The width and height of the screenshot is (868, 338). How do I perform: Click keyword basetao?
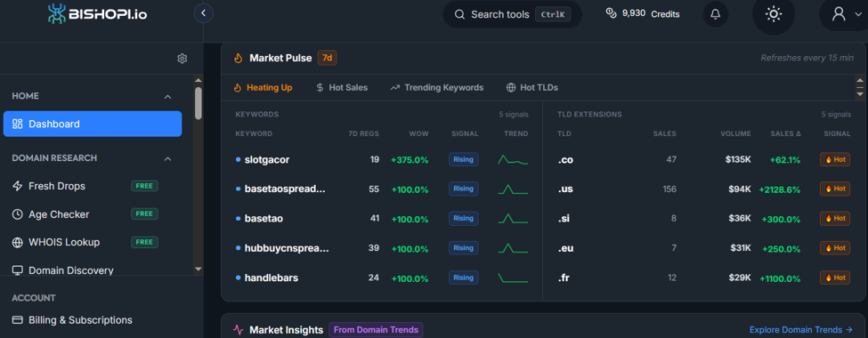(x=264, y=219)
